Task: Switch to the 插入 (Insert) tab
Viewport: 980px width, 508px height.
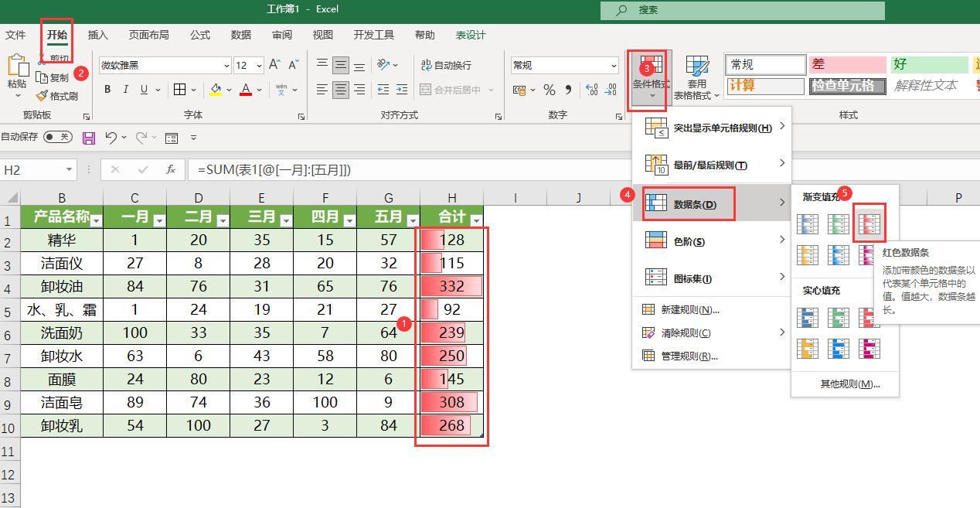Action: pyautogui.click(x=98, y=35)
